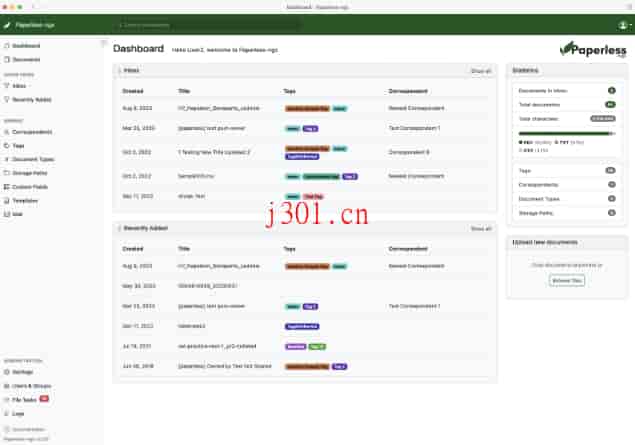Click the Paperless-ngx leaf logo in header

point(7,24)
